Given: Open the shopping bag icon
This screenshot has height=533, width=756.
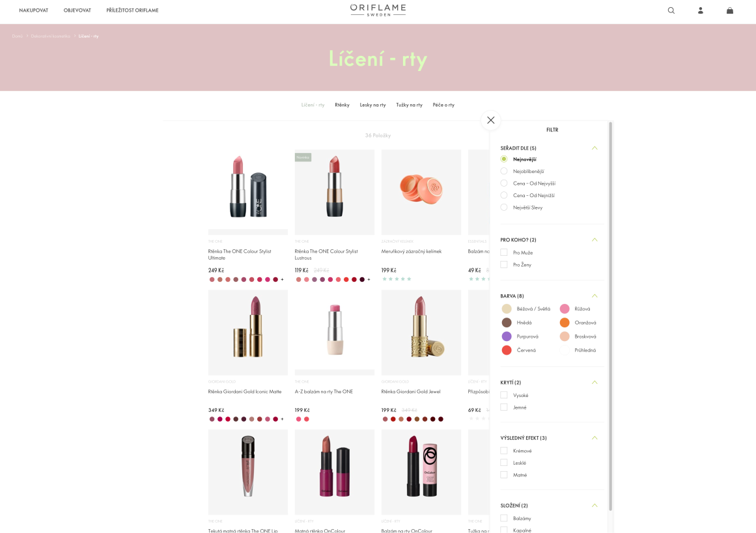Looking at the screenshot, I should click(730, 10).
